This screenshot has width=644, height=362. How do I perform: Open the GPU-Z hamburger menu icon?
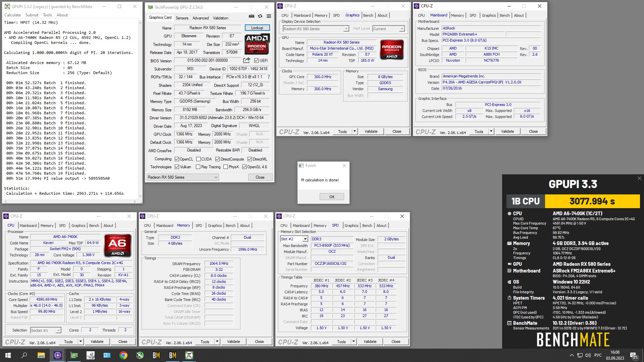[269, 16]
